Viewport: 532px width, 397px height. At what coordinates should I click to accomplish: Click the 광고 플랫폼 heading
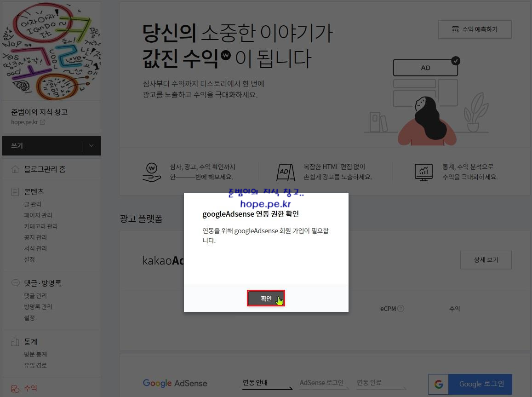pyautogui.click(x=141, y=219)
